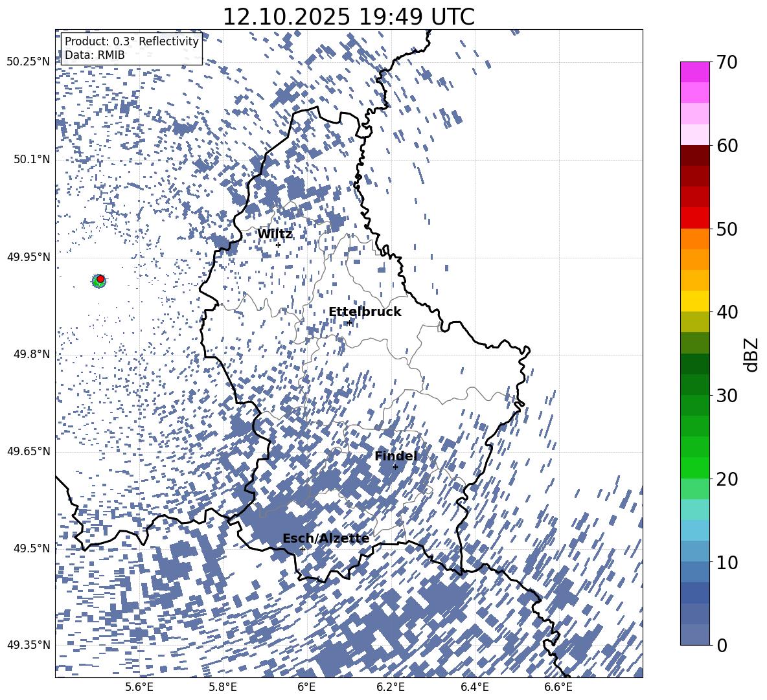Click the slate blue swatch at colorbar bottom
The width and height of the screenshot is (767, 700).
(x=694, y=635)
